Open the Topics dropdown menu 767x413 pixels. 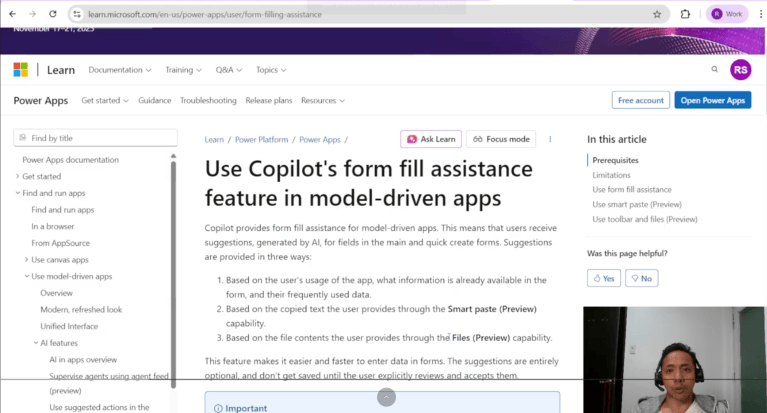[271, 70]
